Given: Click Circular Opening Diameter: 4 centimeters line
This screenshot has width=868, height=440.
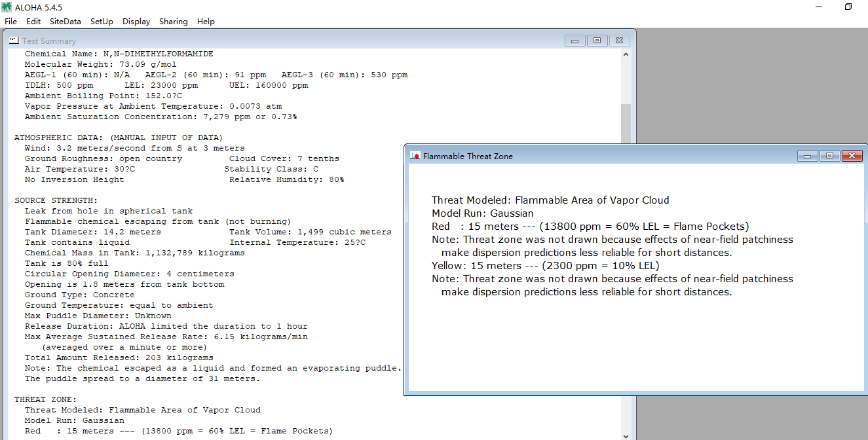Looking at the screenshot, I should coord(130,274).
